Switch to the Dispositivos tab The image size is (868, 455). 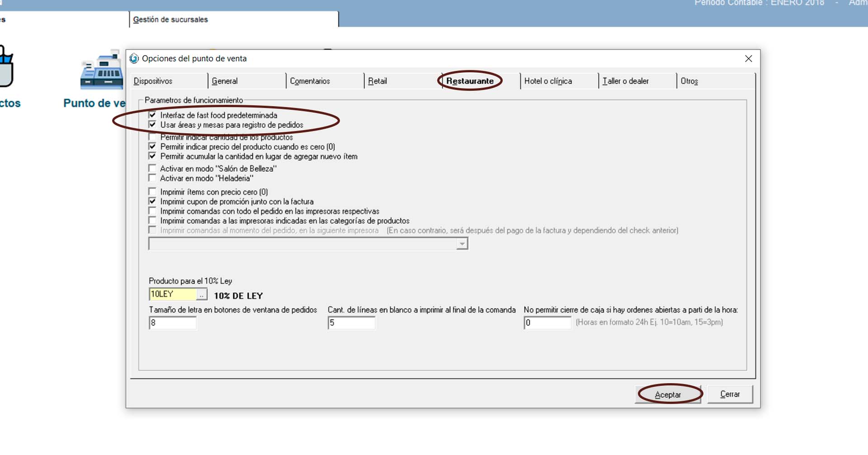click(153, 81)
